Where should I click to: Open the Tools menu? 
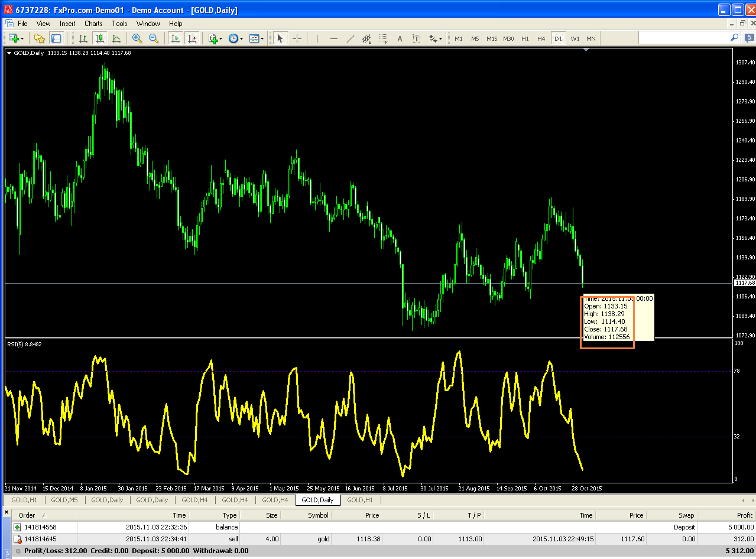pos(119,24)
